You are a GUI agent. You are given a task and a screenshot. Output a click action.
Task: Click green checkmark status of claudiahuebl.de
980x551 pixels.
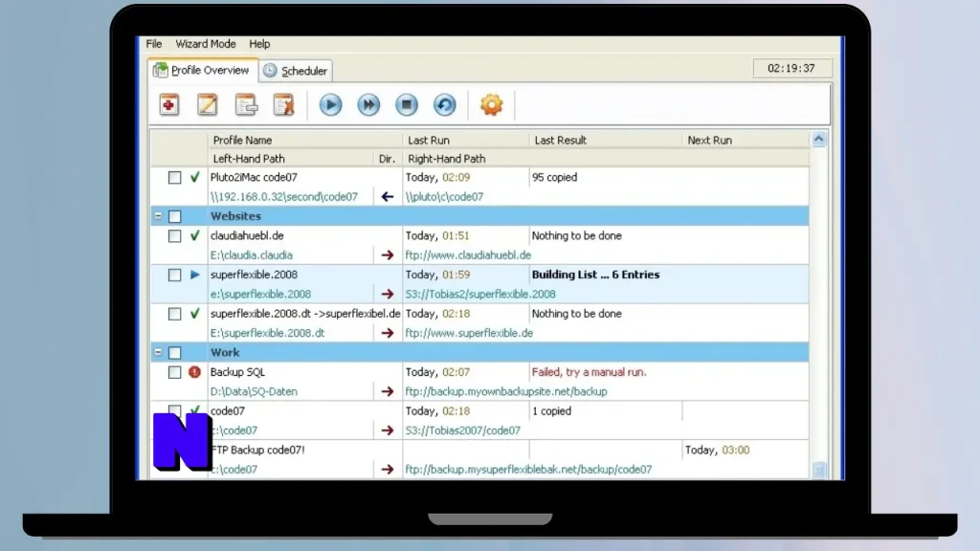click(x=195, y=235)
